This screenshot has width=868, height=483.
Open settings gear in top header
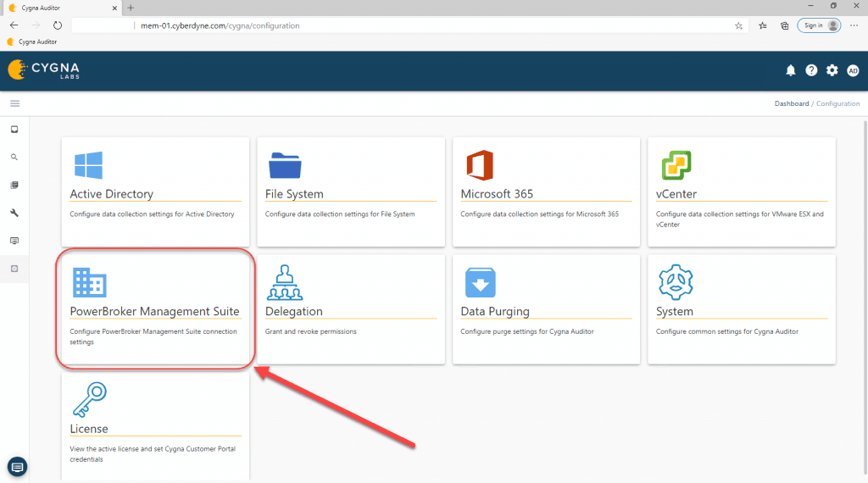[x=832, y=70]
